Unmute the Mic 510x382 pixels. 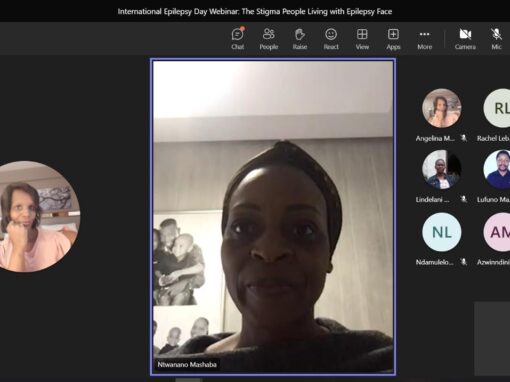coord(496,39)
